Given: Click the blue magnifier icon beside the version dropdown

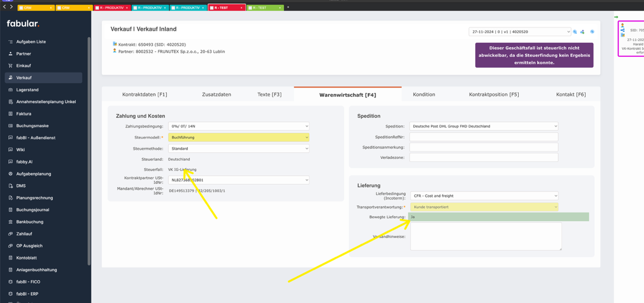Looking at the screenshot, I should coord(575,31).
